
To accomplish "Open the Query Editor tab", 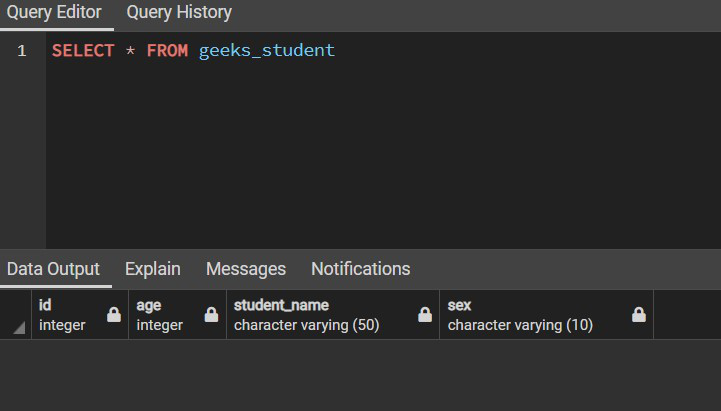I will click(54, 13).
